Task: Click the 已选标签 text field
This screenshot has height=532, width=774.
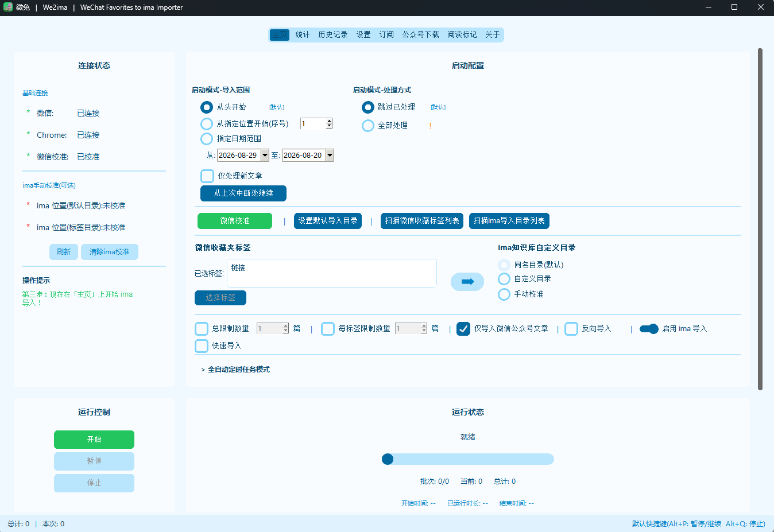Action: tap(332, 273)
